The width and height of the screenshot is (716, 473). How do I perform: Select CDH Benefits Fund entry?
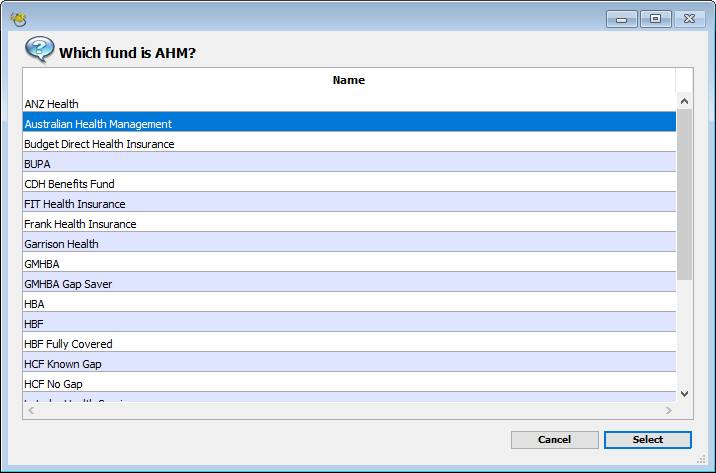69,184
